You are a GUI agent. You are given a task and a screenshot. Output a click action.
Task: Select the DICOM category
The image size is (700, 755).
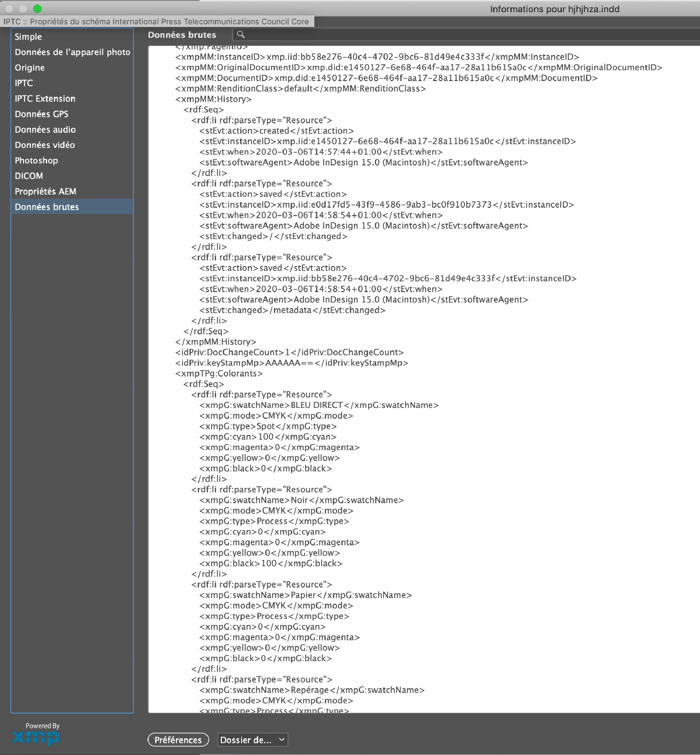pos(29,176)
